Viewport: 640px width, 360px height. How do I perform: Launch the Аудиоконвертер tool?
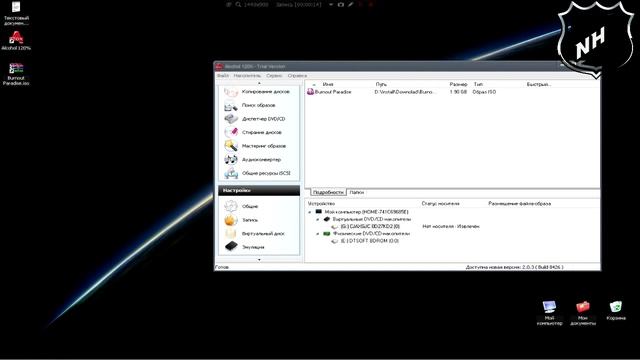click(x=253, y=160)
